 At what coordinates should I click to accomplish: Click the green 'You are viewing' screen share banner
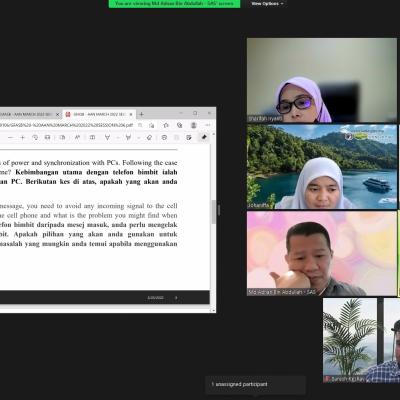(174, 4)
